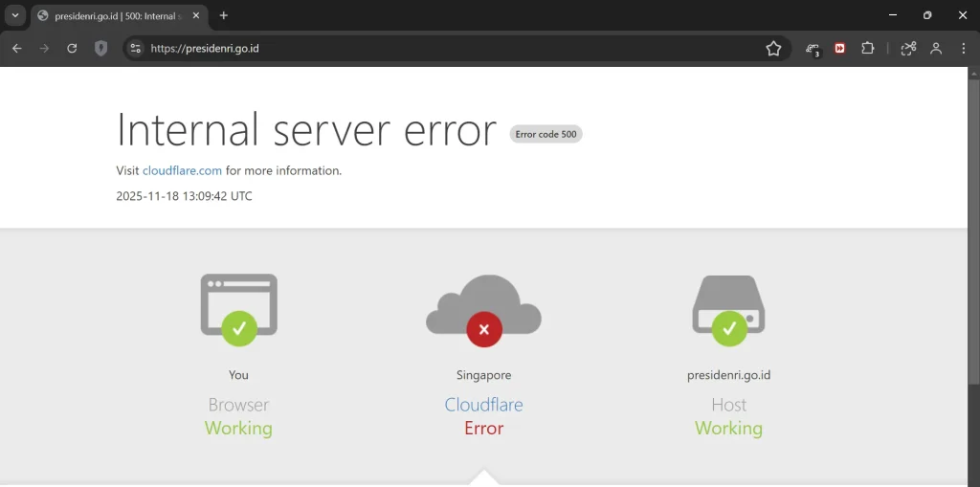Reload the current page
Screen dimensions: 980x487
(72, 48)
